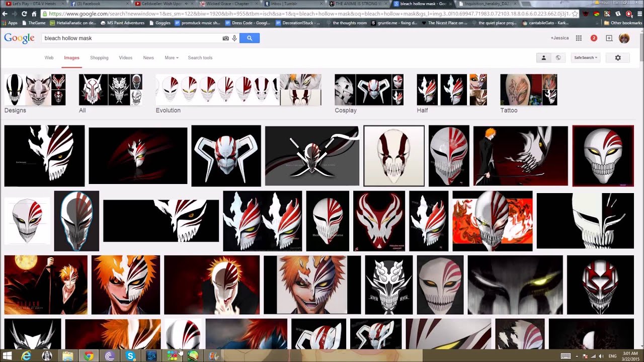Select the Web search tab
This screenshot has height=362, width=644.
pos(49,58)
